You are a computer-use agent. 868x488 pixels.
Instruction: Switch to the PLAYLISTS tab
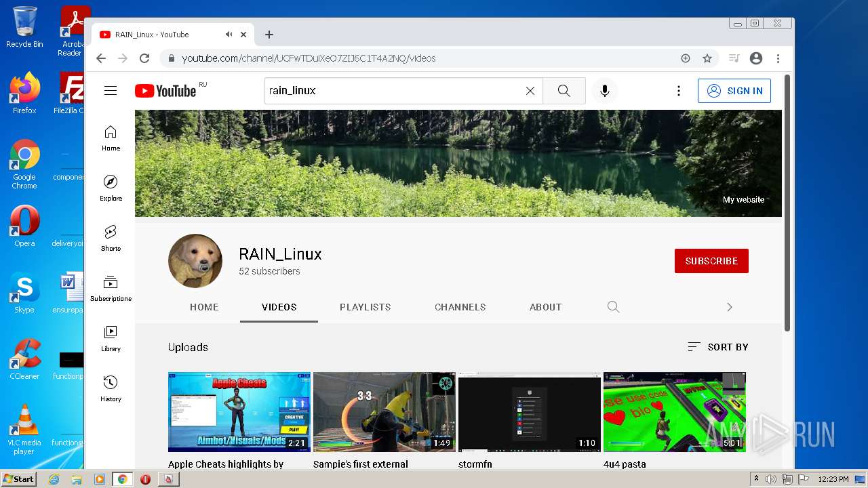pos(366,307)
